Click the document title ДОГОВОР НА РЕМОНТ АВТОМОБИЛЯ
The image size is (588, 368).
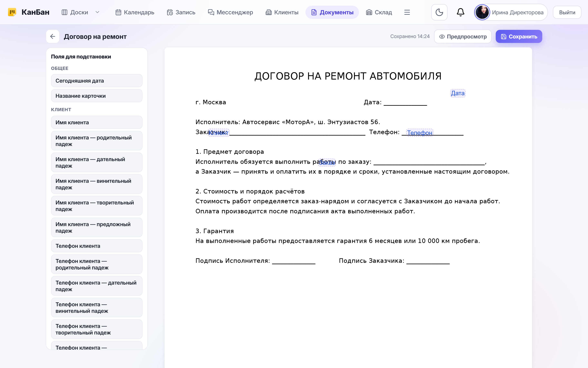(348, 76)
